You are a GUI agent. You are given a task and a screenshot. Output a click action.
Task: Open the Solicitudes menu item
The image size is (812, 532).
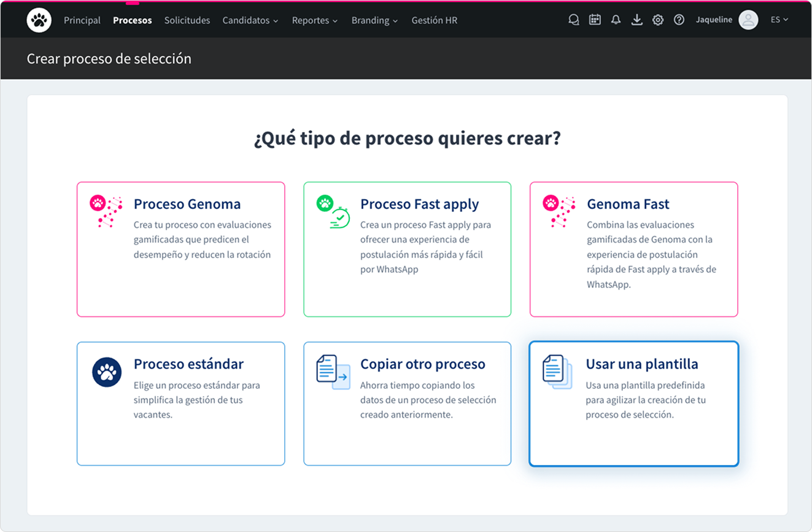[x=187, y=20]
